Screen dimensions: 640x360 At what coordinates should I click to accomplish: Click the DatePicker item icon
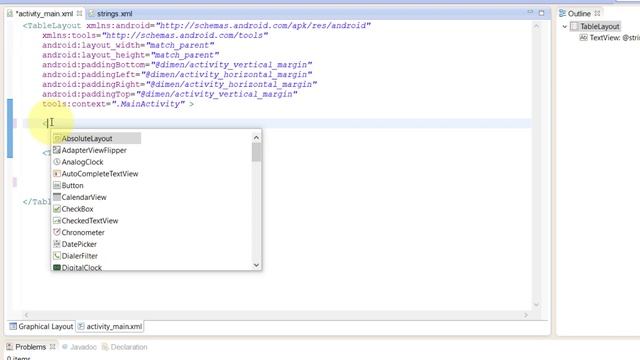[57, 244]
